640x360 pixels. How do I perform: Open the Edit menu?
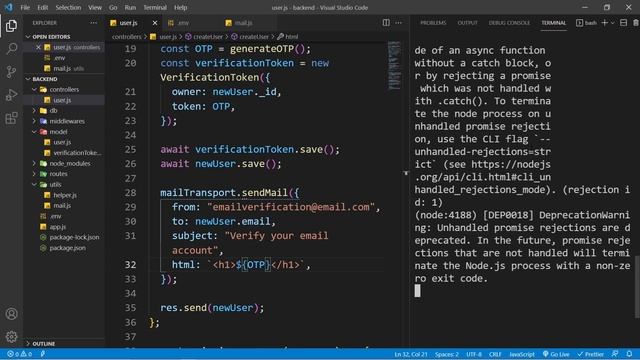pyautogui.click(x=42, y=7)
